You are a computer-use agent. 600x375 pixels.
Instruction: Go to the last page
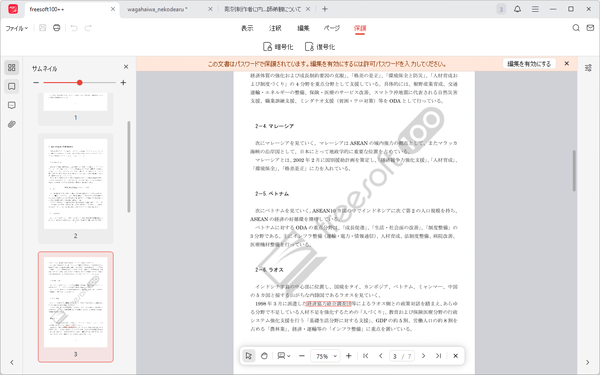[x=439, y=356]
